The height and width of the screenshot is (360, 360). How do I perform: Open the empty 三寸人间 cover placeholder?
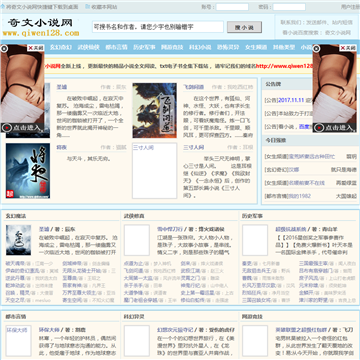(x=154, y=171)
